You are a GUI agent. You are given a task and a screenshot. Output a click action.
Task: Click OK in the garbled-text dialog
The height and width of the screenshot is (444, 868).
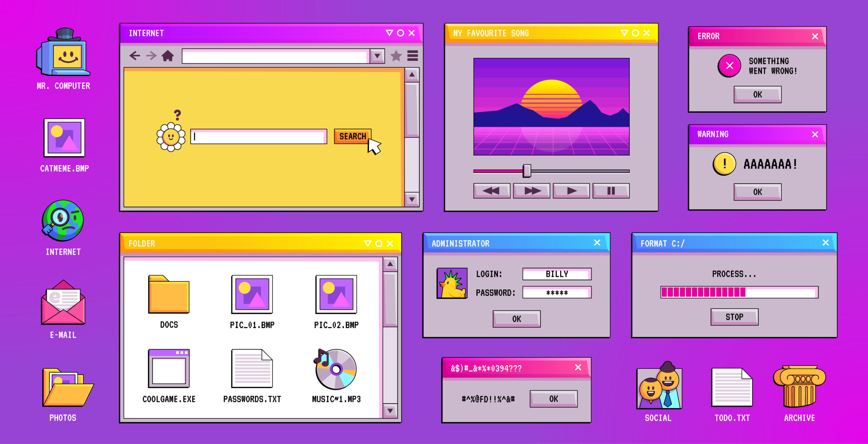[553, 399]
